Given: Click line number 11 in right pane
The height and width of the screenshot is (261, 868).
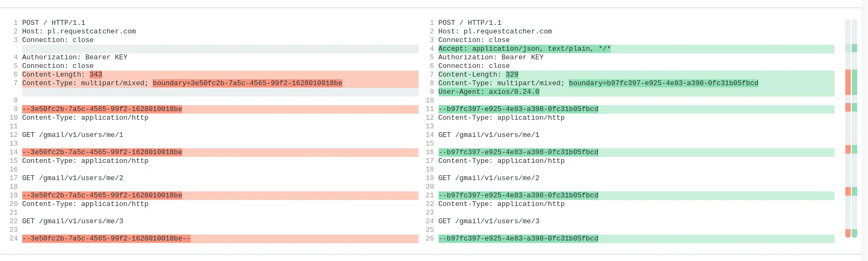Looking at the screenshot, I should (x=429, y=109).
